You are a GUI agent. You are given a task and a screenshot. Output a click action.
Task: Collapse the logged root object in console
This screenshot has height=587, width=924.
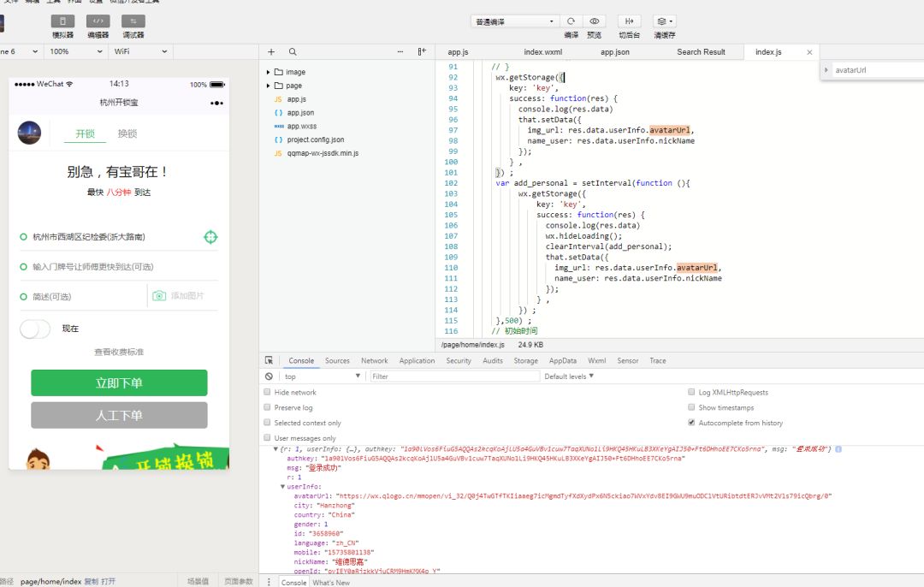(275, 449)
